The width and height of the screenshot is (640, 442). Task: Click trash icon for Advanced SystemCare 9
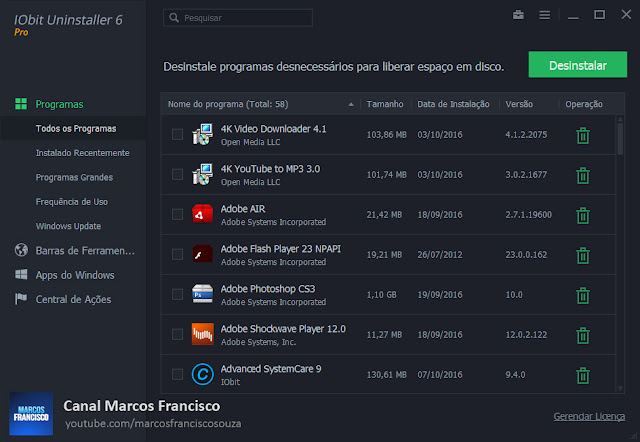click(x=583, y=375)
